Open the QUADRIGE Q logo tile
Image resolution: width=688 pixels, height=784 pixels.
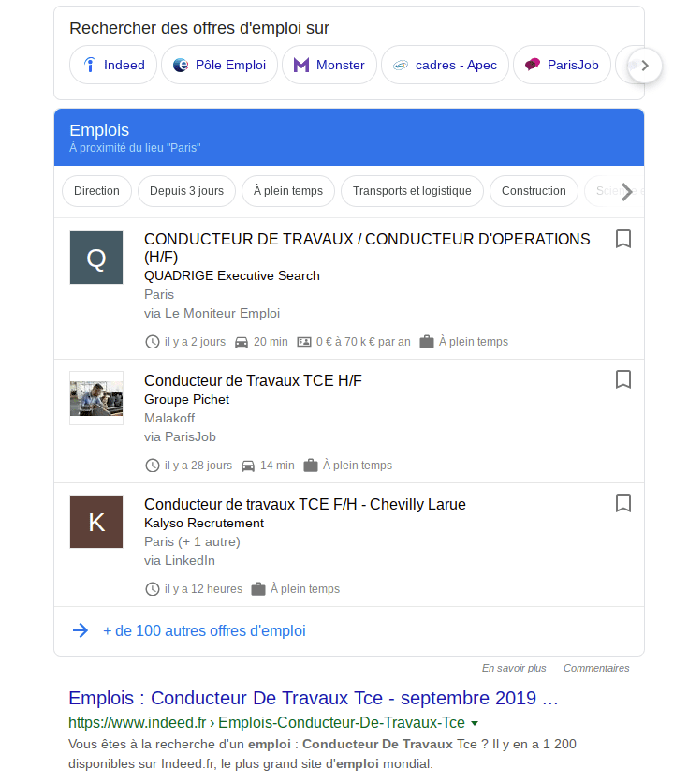click(96, 258)
